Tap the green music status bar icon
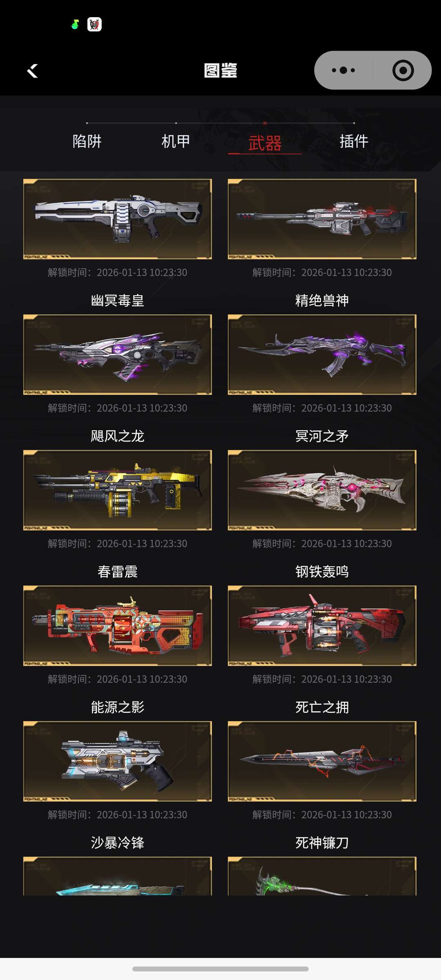Screen dimensions: 441x980 75,24
